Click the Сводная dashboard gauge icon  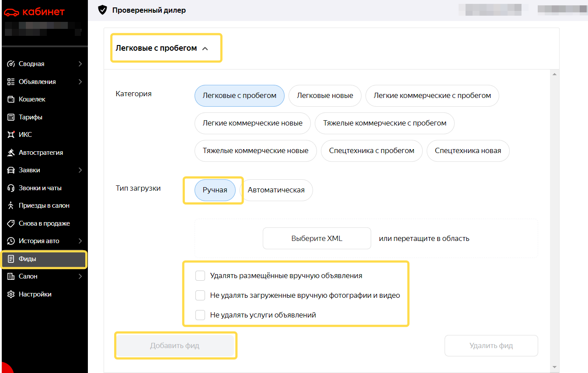[11, 64]
